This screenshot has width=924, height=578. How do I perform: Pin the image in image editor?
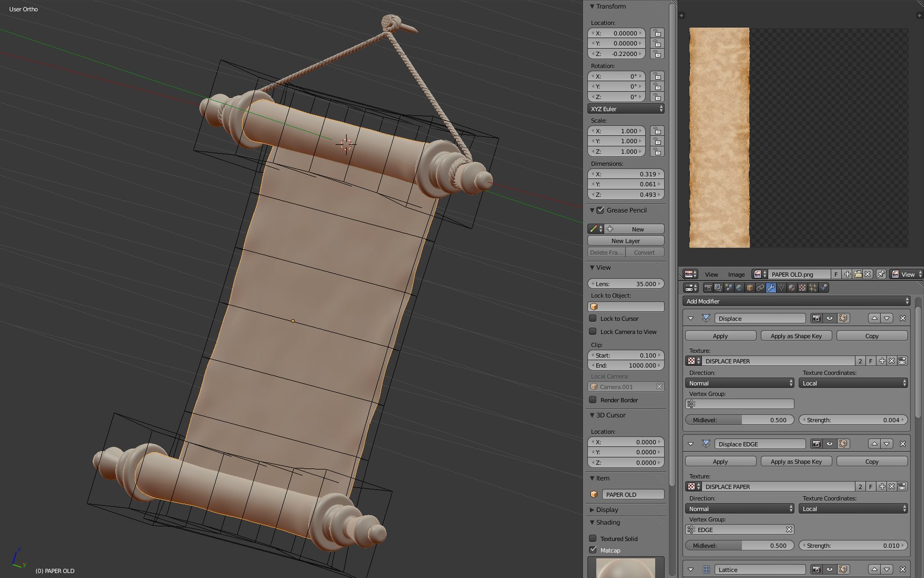click(881, 274)
